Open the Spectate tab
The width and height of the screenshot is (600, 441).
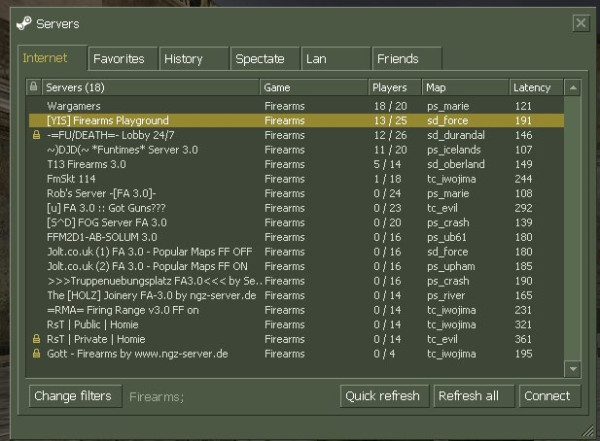click(x=259, y=59)
